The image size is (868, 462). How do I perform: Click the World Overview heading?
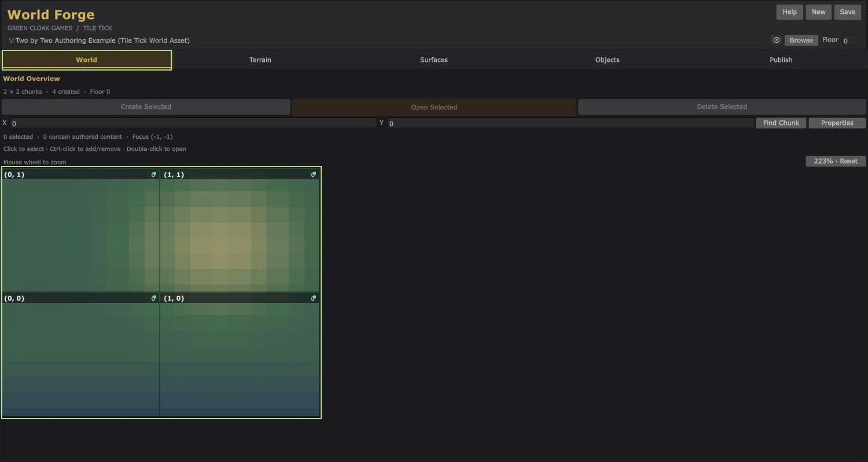pos(32,79)
